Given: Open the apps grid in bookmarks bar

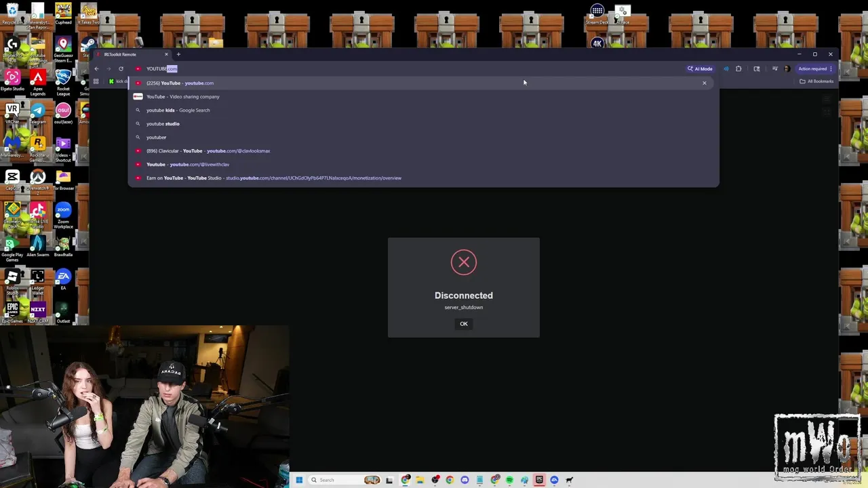Looking at the screenshot, I should click(x=96, y=81).
